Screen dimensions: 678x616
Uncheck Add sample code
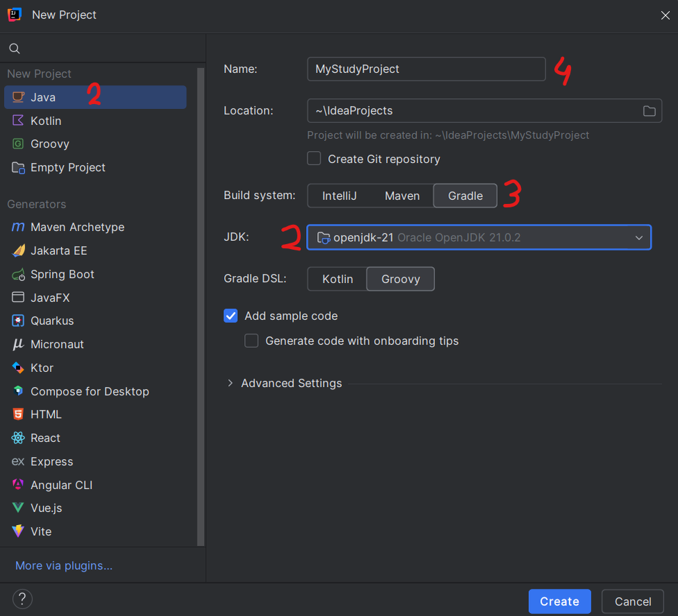click(230, 316)
